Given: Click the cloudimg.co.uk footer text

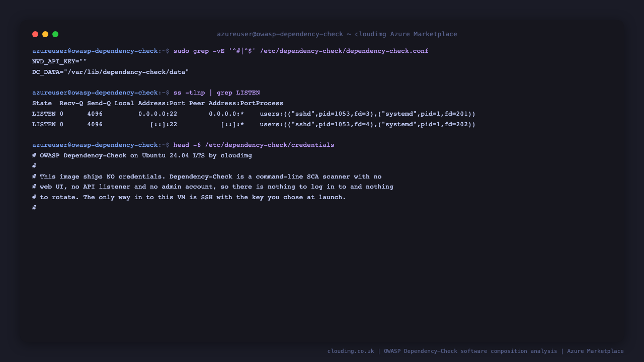Looking at the screenshot, I should pyautogui.click(x=475, y=351).
